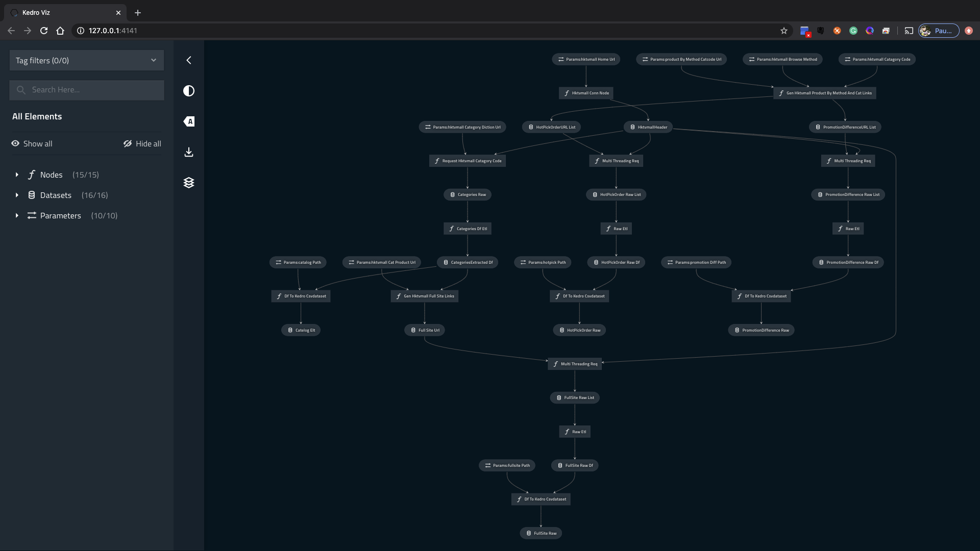
Task: Click the HktvmallHeader dataset node
Action: (x=648, y=127)
